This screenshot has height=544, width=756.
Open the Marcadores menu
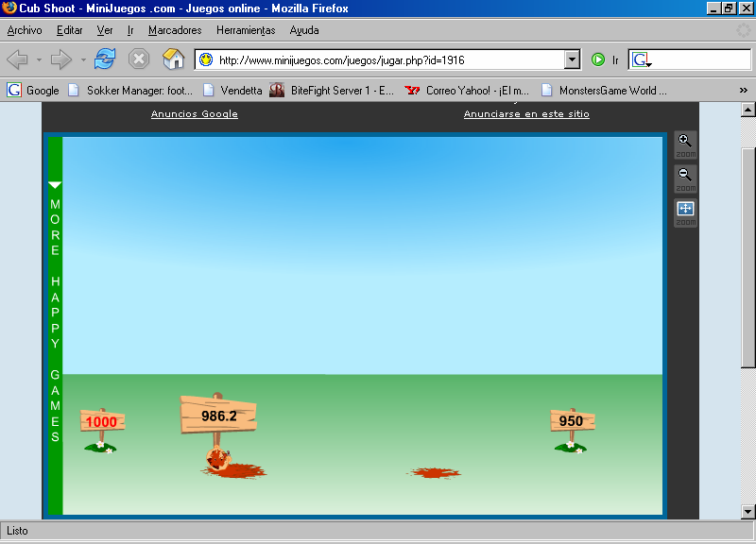(x=175, y=30)
